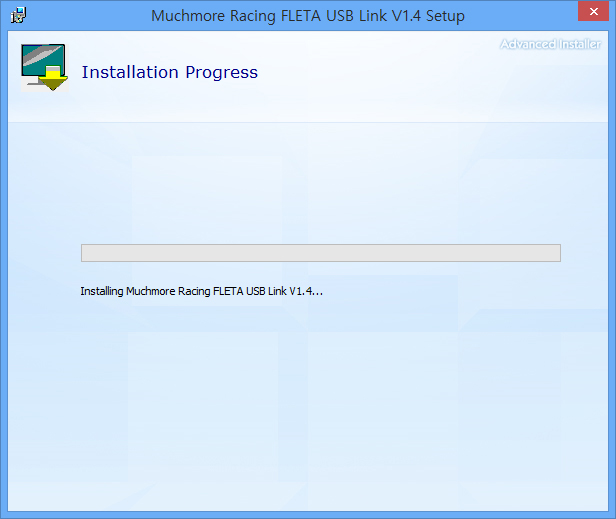Close the FLETA USB Link setup window
The height and width of the screenshot is (519, 616).
click(x=593, y=11)
